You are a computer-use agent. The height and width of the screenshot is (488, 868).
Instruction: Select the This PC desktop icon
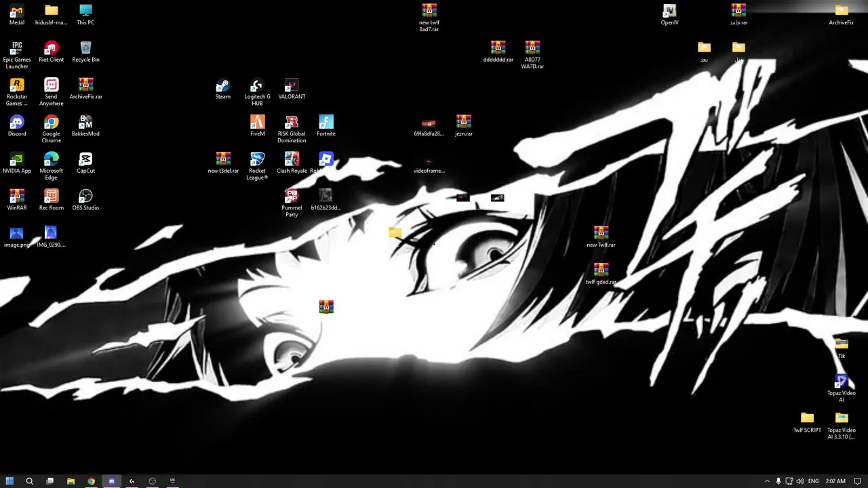tap(85, 15)
